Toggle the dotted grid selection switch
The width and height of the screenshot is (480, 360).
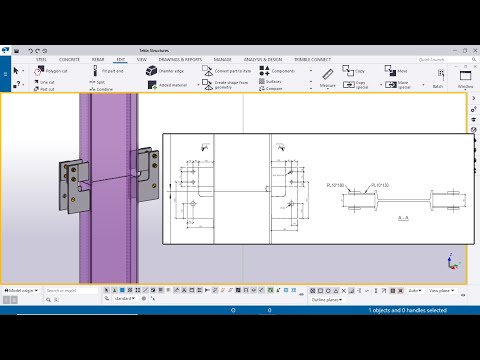click(x=138, y=290)
